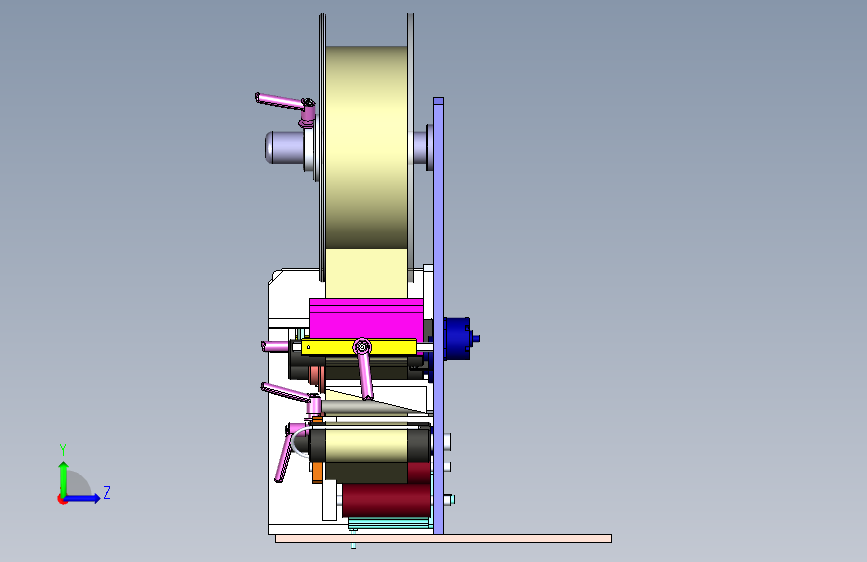Pick the cream-colored lower roller
Image resolution: width=867 pixels, height=562 pixels.
369,446
